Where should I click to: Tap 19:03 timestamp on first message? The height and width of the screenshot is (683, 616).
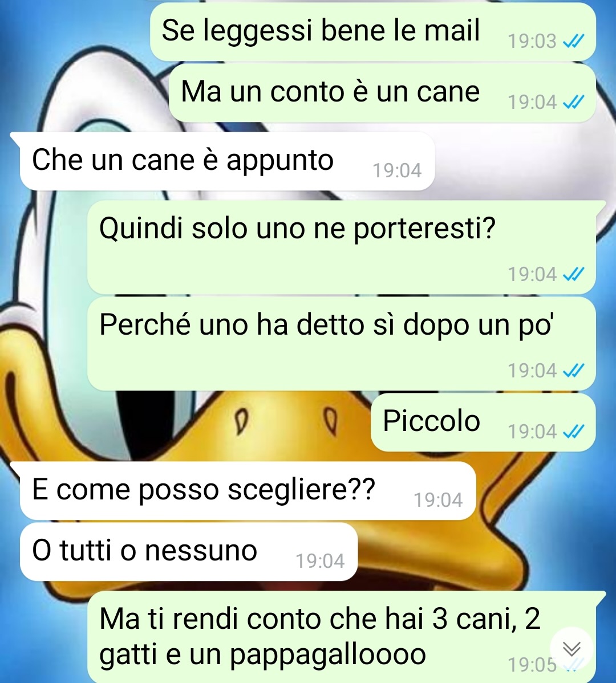[532, 41]
